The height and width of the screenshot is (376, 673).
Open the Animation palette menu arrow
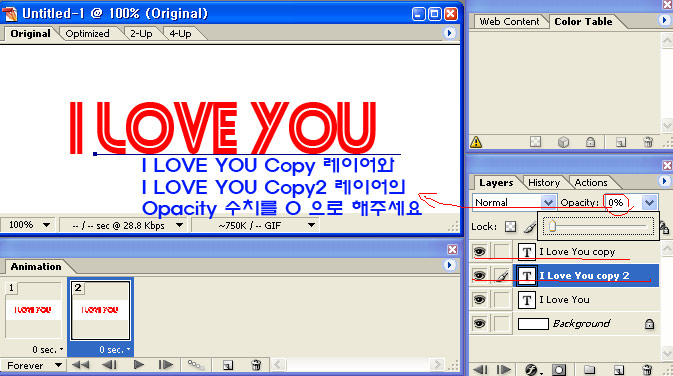[449, 265]
